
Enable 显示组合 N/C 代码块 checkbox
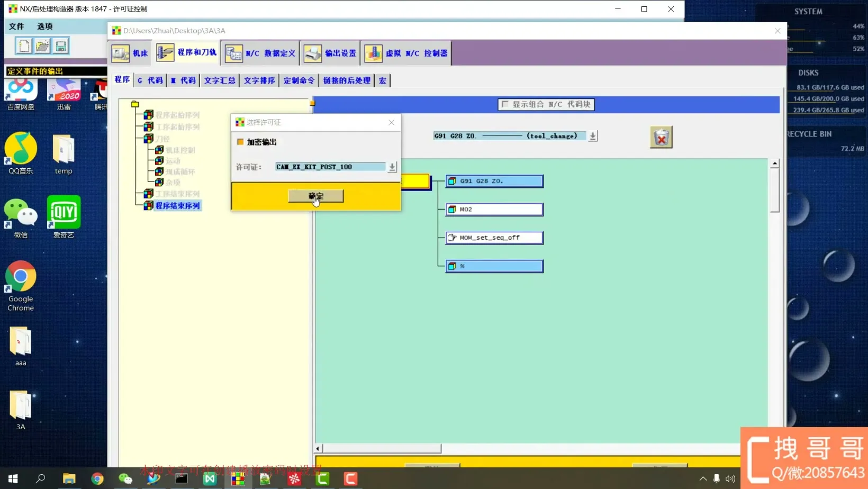[505, 104]
